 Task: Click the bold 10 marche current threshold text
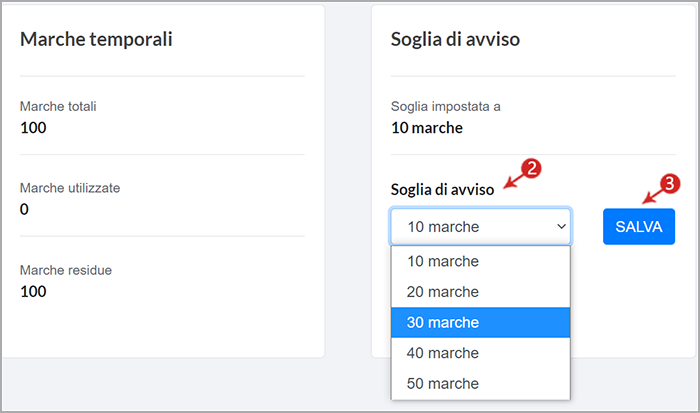426,128
